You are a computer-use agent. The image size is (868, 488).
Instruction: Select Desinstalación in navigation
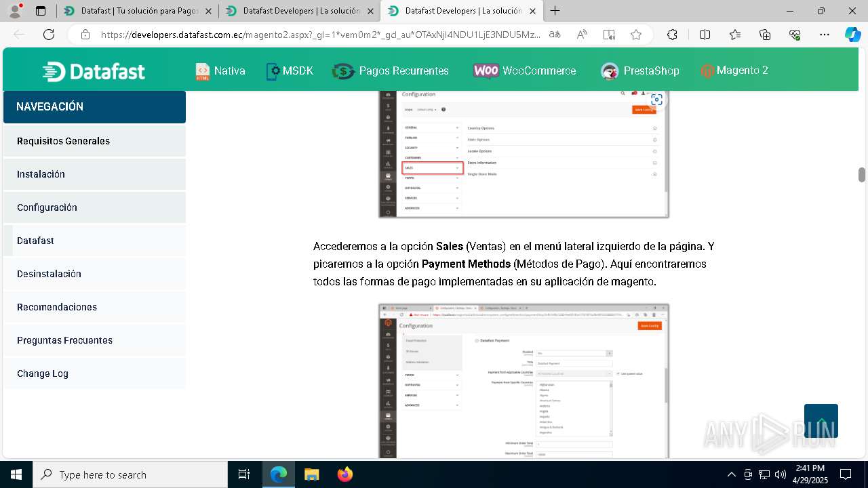click(94, 274)
